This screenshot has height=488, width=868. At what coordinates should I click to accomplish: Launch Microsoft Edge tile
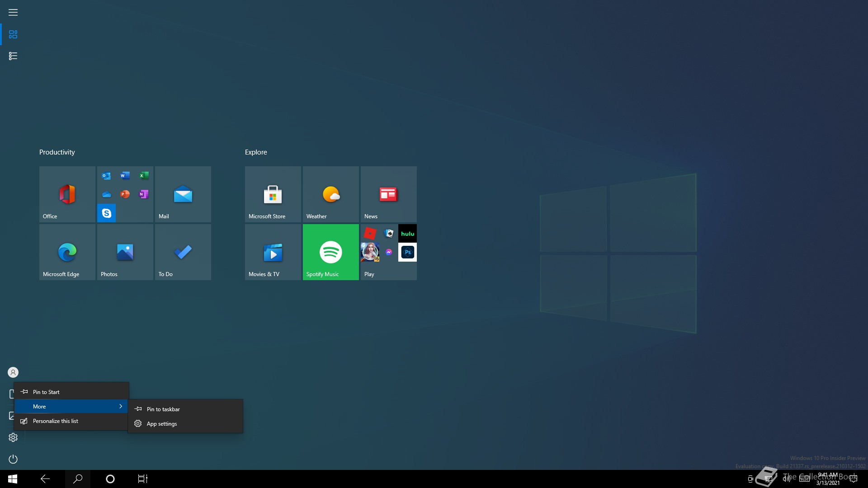pyautogui.click(x=67, y=252)
